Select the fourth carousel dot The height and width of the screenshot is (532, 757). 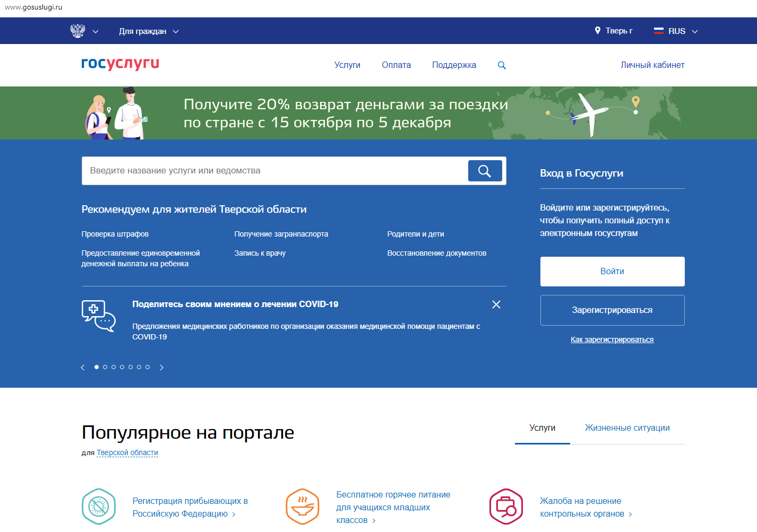122,367
